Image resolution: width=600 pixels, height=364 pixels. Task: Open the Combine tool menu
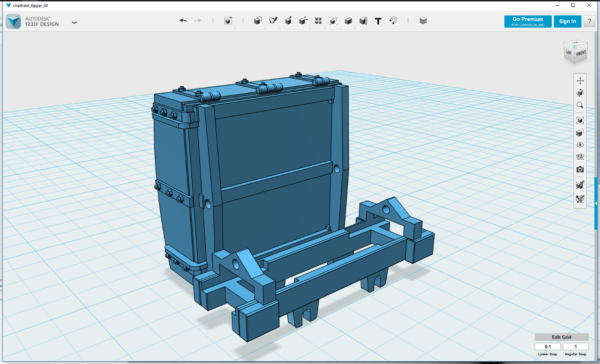348,21
